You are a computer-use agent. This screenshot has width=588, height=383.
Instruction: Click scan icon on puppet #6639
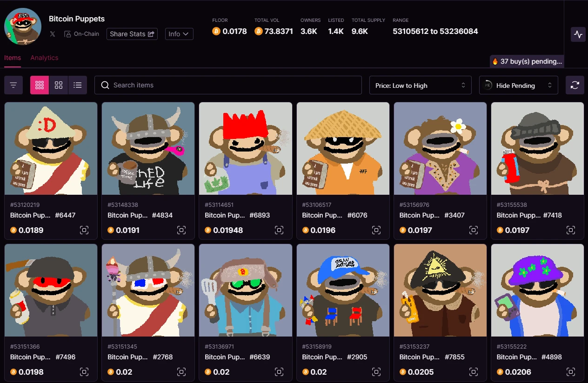pos(279,372)
